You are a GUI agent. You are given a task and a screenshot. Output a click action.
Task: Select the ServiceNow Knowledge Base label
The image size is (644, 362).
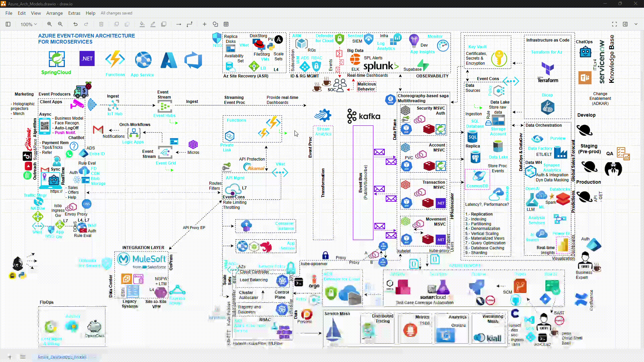(x=606, y=59)
